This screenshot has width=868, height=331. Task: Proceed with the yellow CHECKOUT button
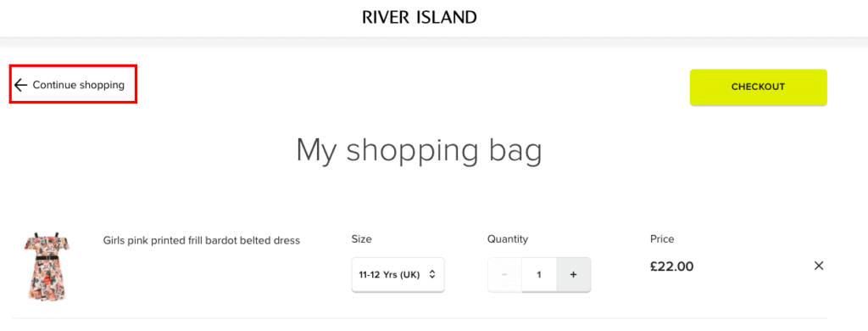(758, 87)
